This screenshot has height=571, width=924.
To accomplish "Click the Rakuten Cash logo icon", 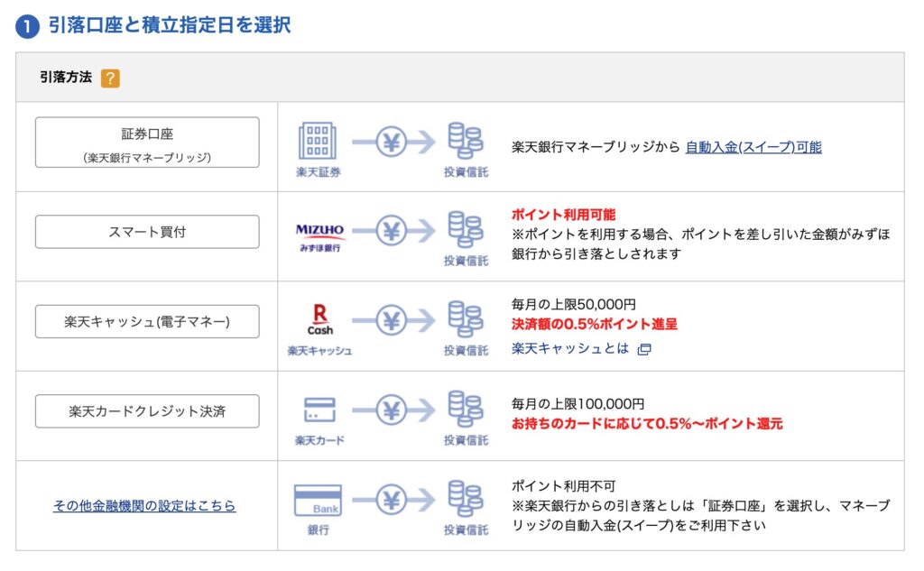I will (319, 320).
